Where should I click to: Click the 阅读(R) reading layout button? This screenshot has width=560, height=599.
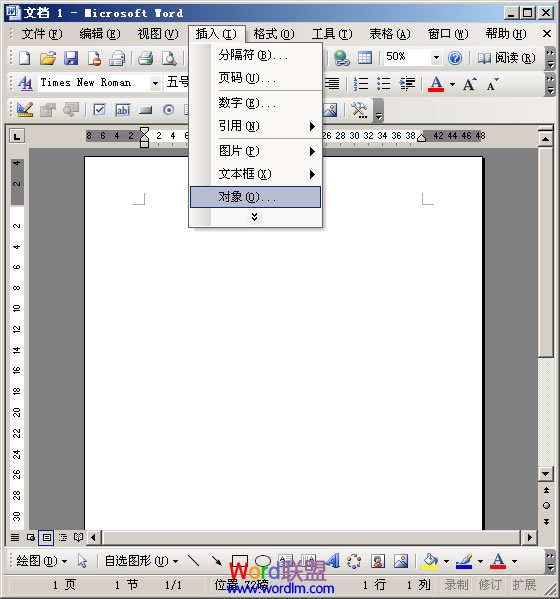coord(506,58)
